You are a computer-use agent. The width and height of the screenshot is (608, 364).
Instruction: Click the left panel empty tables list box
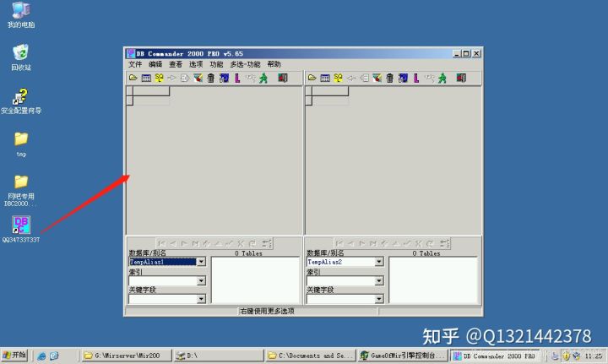point(255,280)
